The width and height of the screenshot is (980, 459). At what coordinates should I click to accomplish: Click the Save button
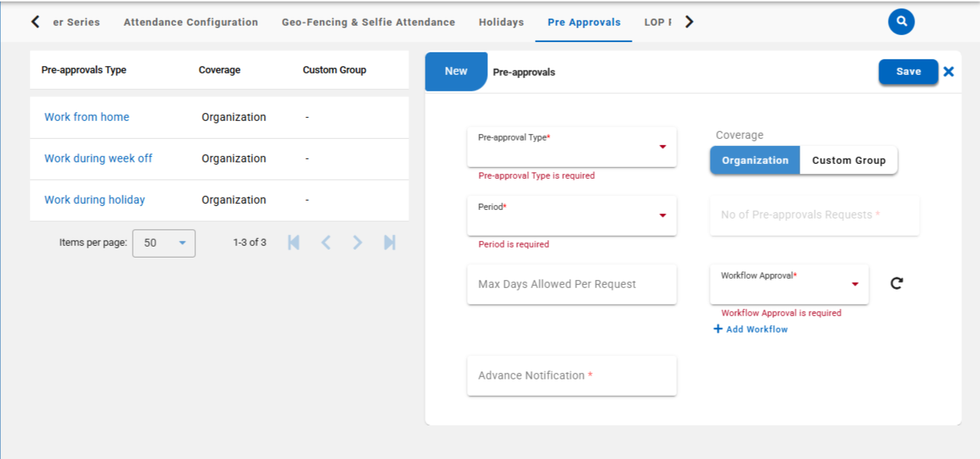coord(907,71)
